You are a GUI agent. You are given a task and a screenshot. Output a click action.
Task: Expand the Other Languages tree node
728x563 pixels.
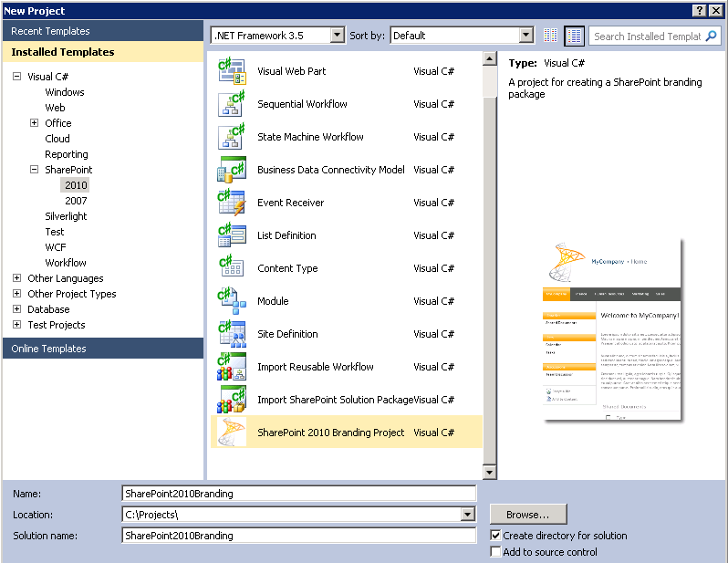pos(17,278)
